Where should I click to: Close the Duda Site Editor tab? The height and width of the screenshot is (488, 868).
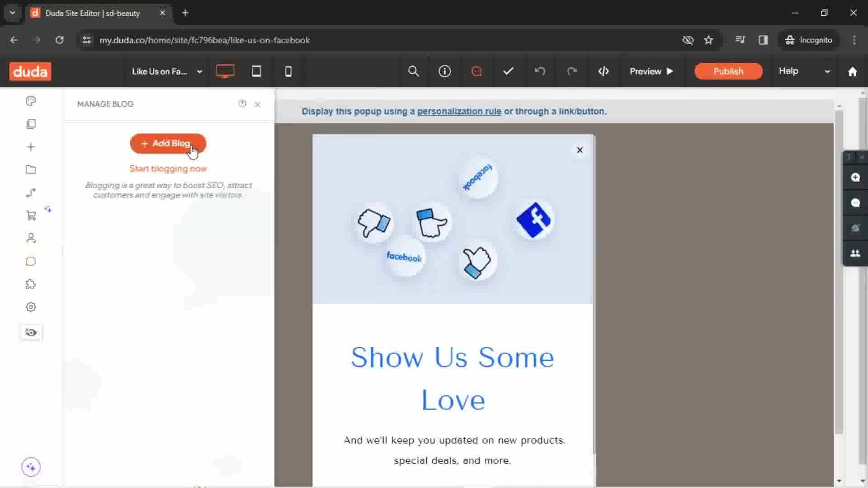[162, 13]
